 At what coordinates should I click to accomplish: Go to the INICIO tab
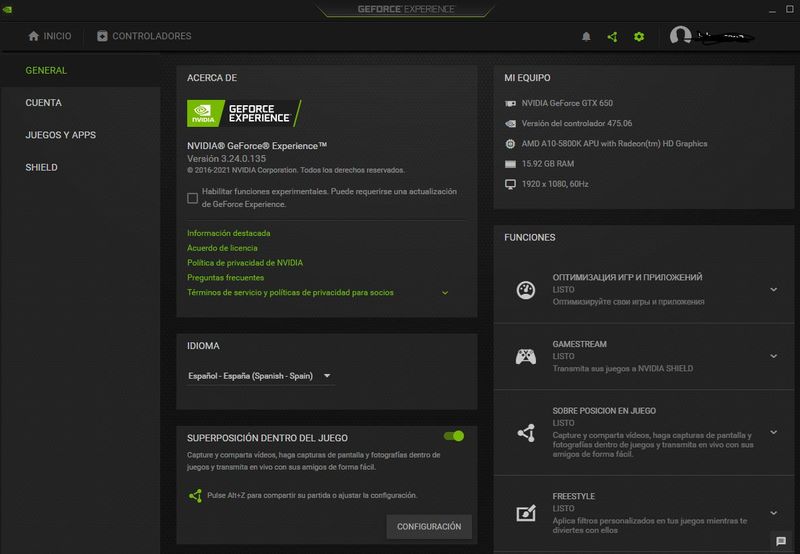coord(49,36)
